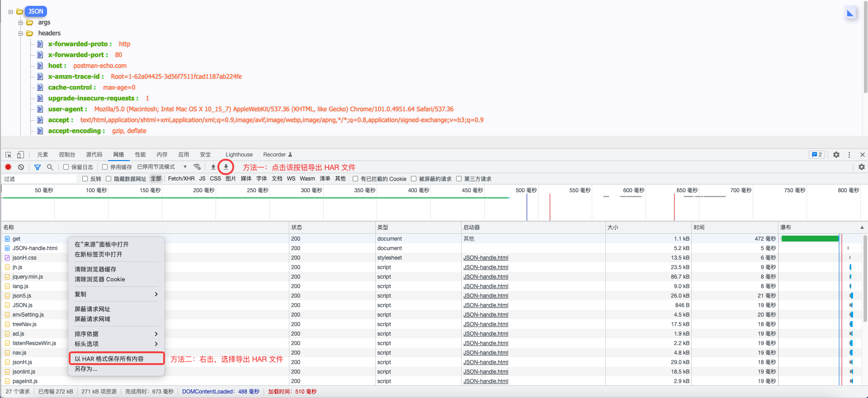868x398 pixels.
Task: Check the blocked Cookie checkbox (有已拦截的 Cookie)
Action: 355,179
